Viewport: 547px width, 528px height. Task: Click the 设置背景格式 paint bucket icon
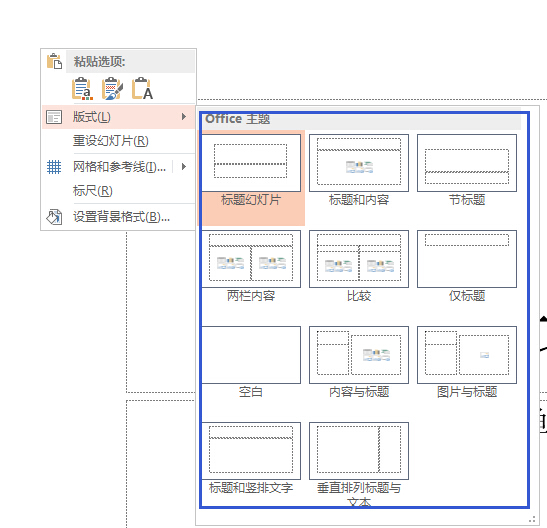[54, 217]
